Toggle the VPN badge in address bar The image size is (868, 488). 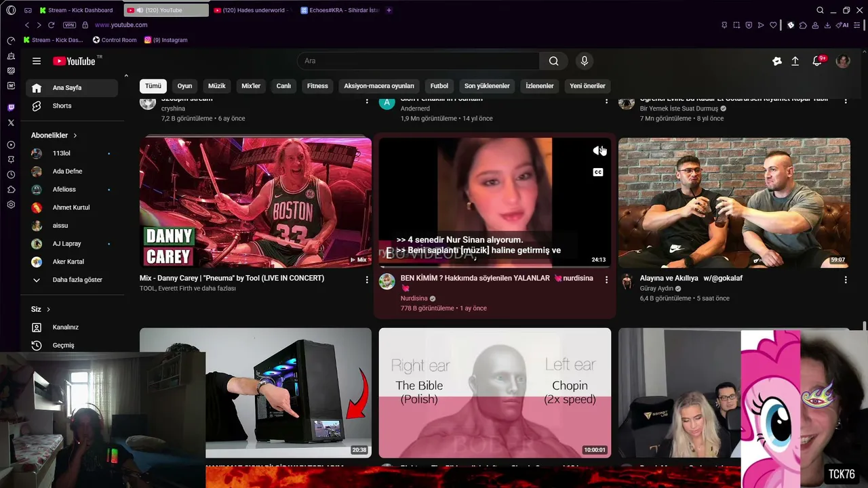[x=69, y=25]
